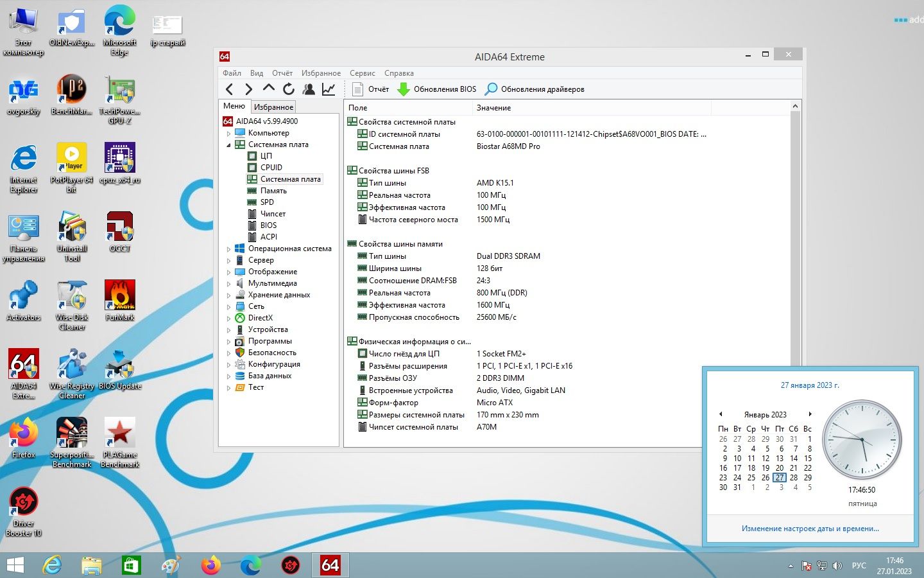924x578 pixels.
Task: Select Чипсет in the tree
Action: pyautogui.click(x=273, y=214)
